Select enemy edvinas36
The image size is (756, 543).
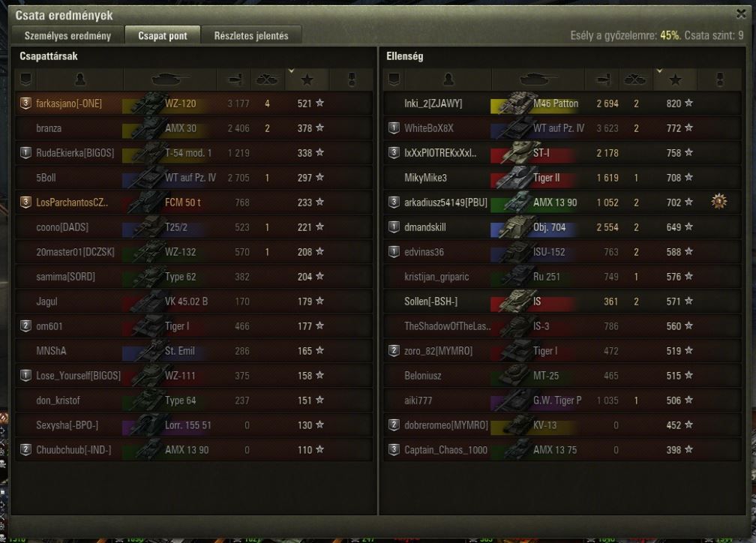[424, 252]
